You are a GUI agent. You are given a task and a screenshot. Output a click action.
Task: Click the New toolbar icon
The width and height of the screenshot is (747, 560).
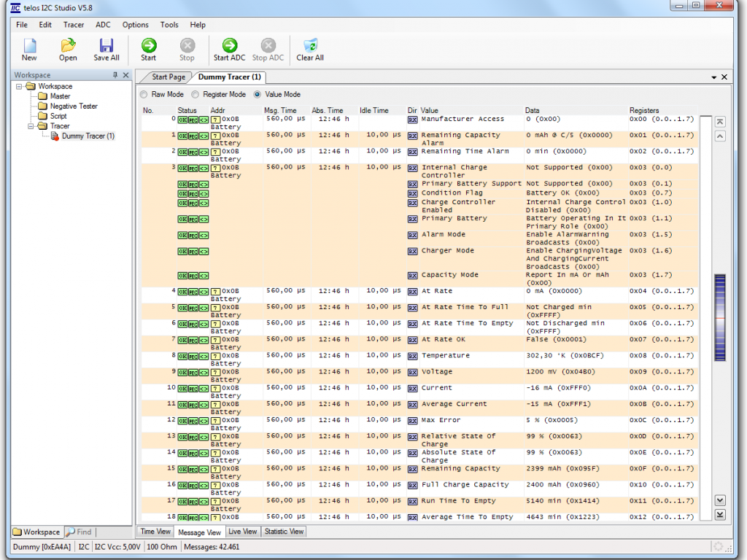point(29,46)
